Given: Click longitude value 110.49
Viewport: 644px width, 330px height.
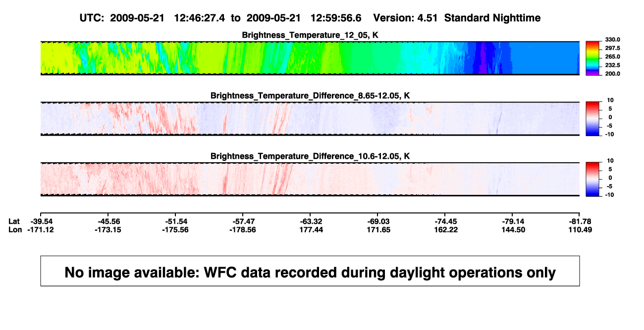Looking at the screenshot, I should pos(580,230).
